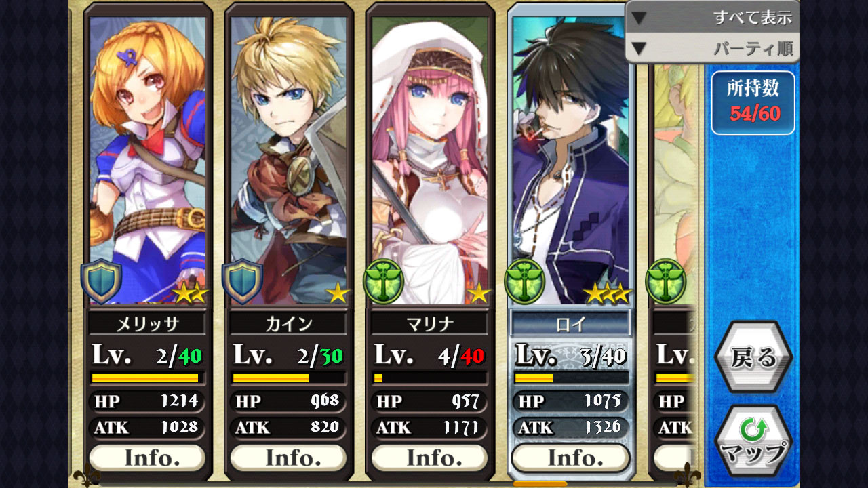Open the すべて表示 filter dropdown
Image resolution: width=868 pixels, height=488 pixels.
712,17
